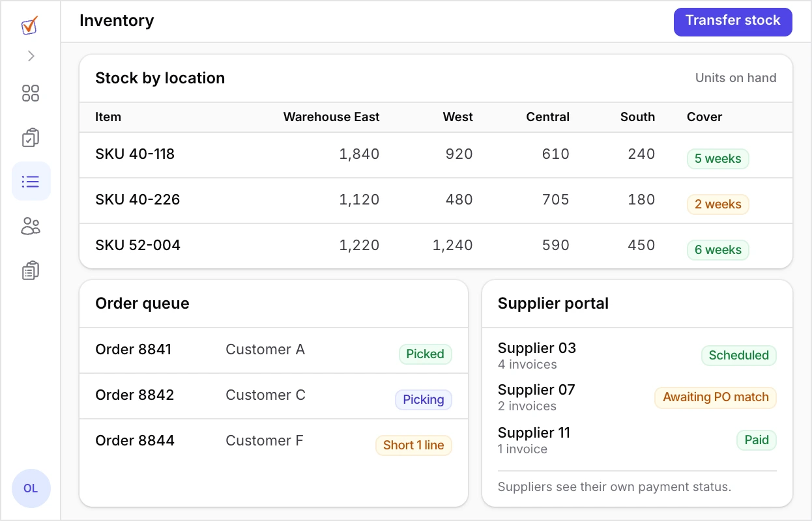The height and width of the screenshot is (521, 812).
Task: Click the app logo checkmark icon
Action: [30, 26]
